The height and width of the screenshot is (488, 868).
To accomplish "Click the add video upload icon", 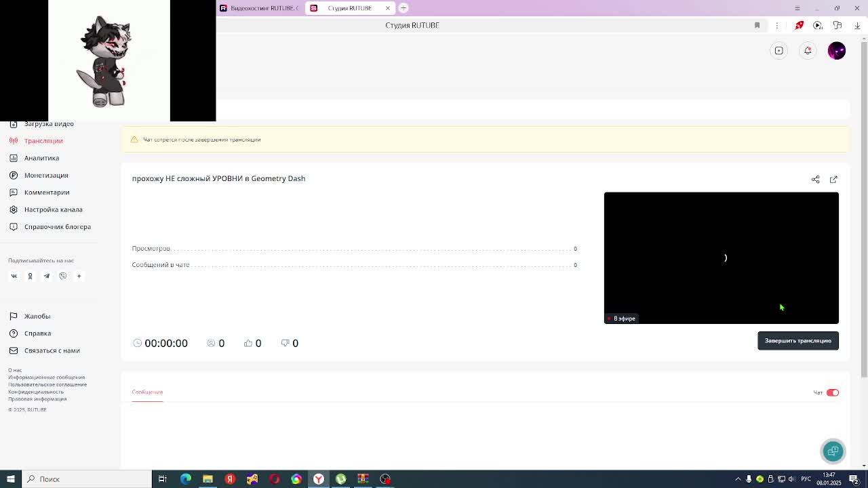I will (x=779, y=51).
